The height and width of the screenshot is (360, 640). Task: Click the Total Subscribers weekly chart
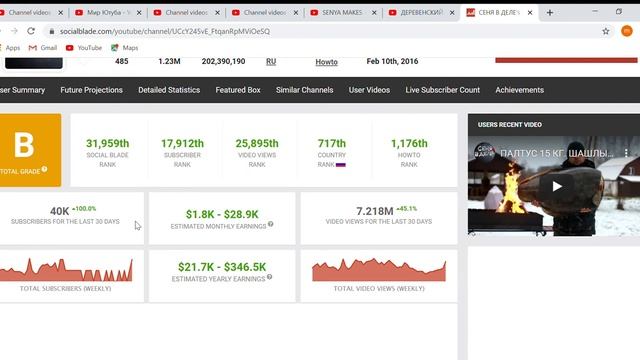(x=66, y=269)
